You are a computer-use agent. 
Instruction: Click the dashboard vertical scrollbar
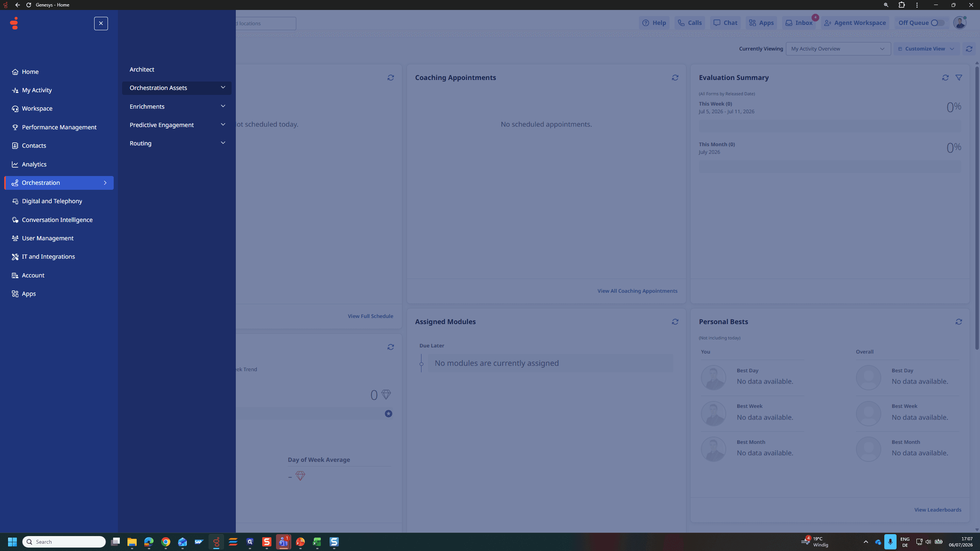coord(977,208)
